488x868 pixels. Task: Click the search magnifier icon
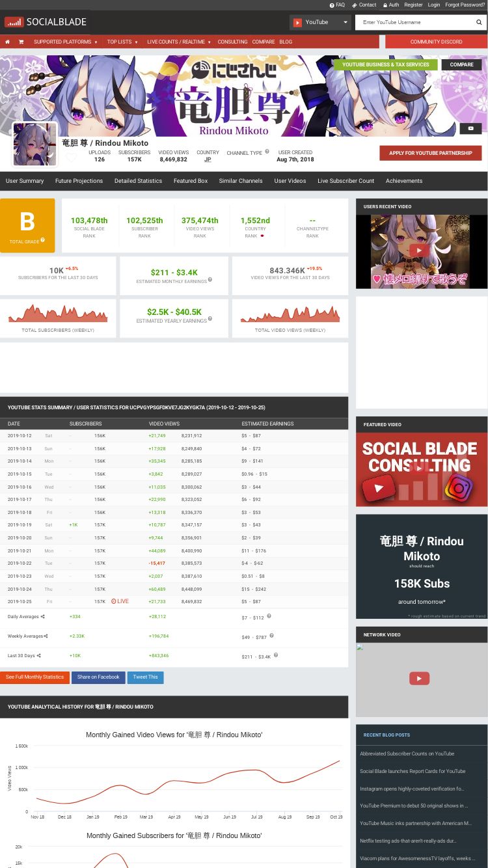click(479, 22)
